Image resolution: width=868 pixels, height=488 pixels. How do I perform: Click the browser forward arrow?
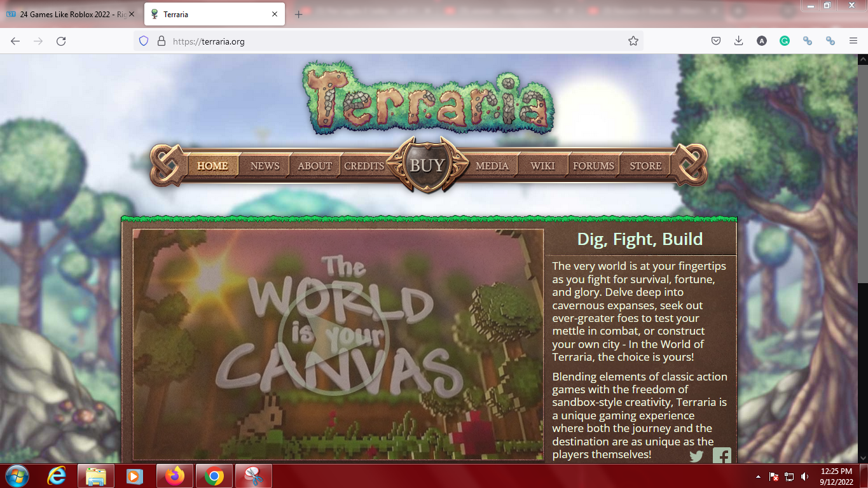38,41
